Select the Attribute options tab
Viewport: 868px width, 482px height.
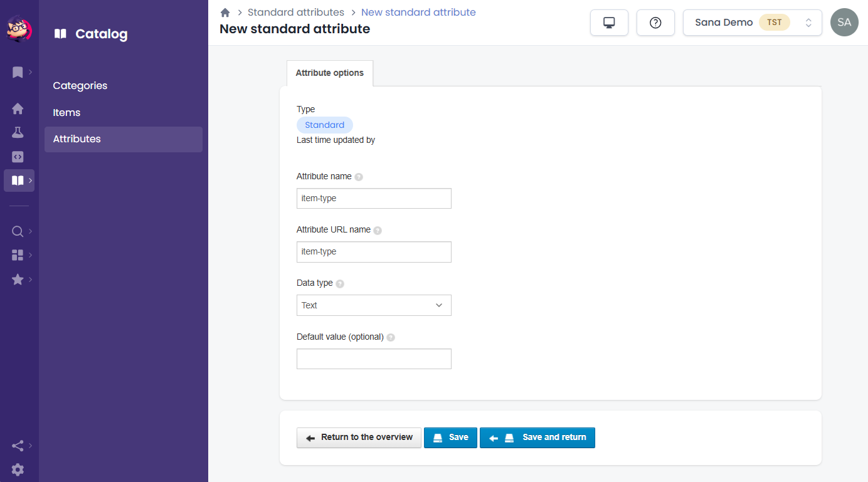(330, 73)
